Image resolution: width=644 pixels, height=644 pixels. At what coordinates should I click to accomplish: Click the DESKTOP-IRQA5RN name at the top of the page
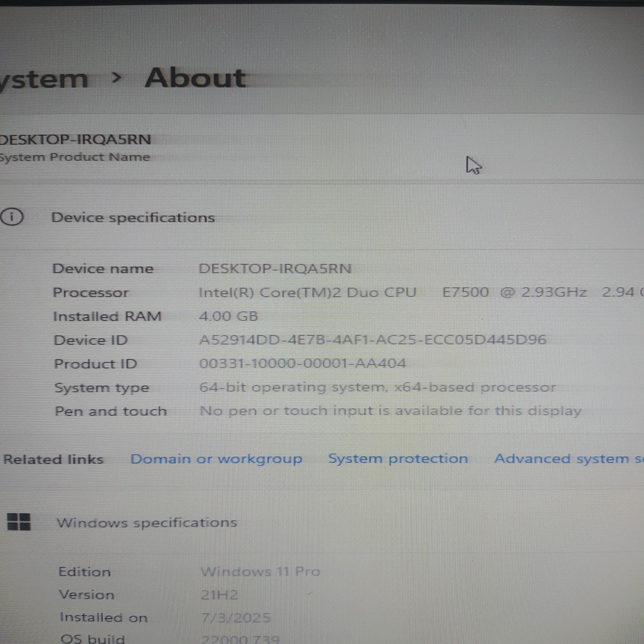point(75,139)
